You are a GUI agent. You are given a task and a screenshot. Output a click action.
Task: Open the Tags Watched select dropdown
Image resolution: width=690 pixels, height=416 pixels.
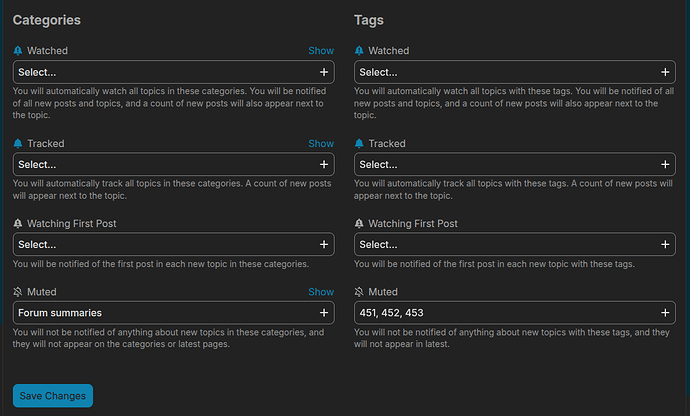point(515,72)
